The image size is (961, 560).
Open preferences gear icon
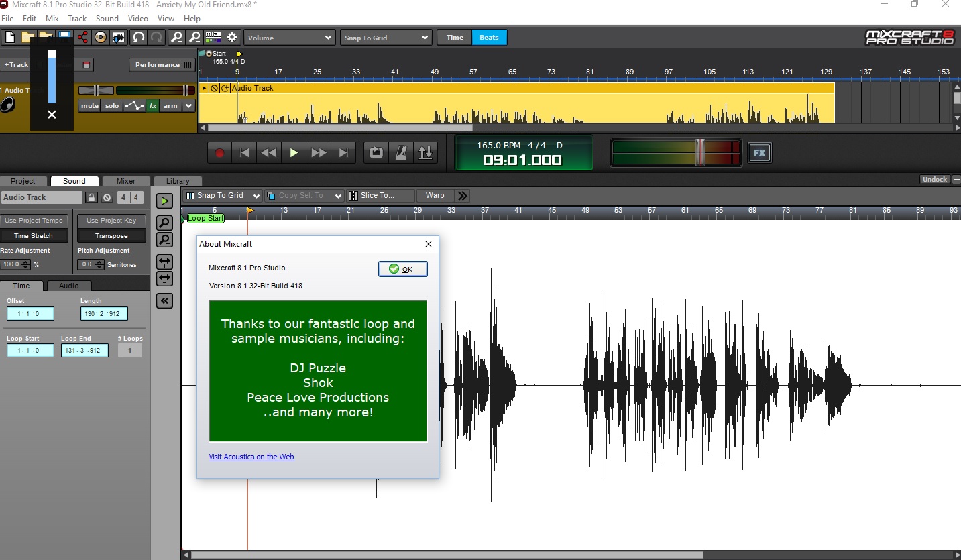[232, 38]
